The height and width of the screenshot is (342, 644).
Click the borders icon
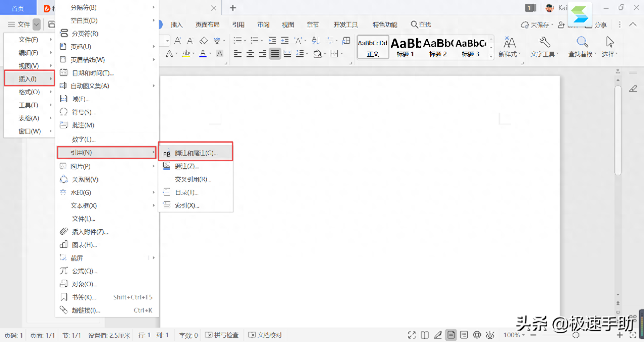pyautogui.click(x=334, y=54)
